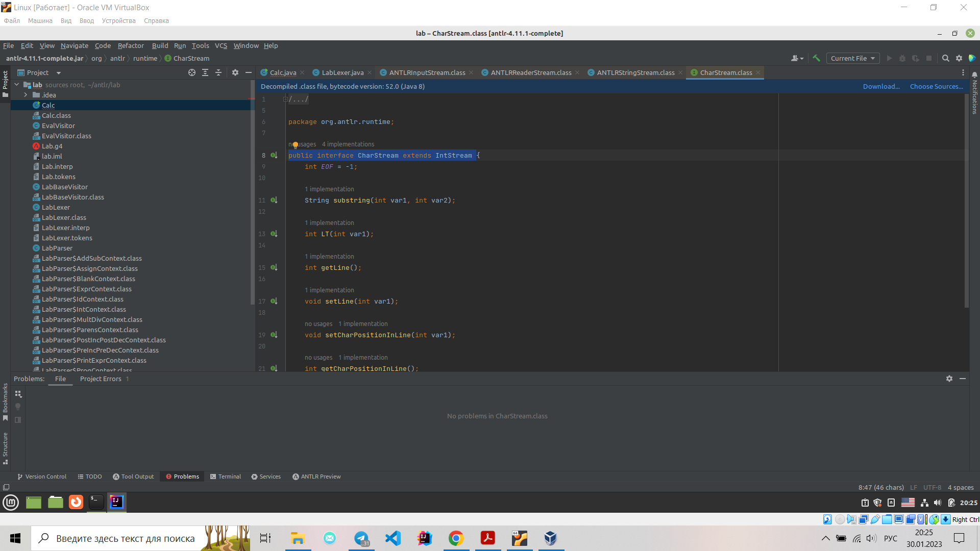Open the VCS menu
980x551 pixels.
[x=221, y=45]
